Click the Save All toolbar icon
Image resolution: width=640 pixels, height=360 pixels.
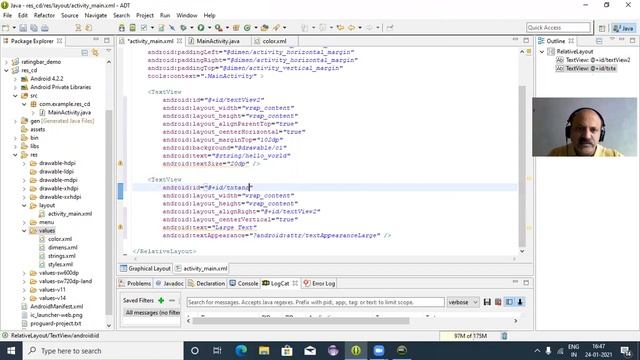34,28
